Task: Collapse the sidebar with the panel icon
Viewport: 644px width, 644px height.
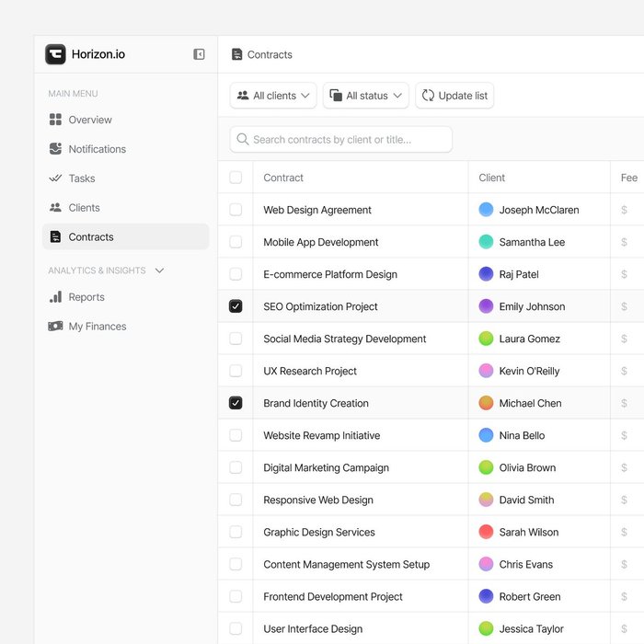Action: (199, 54)
